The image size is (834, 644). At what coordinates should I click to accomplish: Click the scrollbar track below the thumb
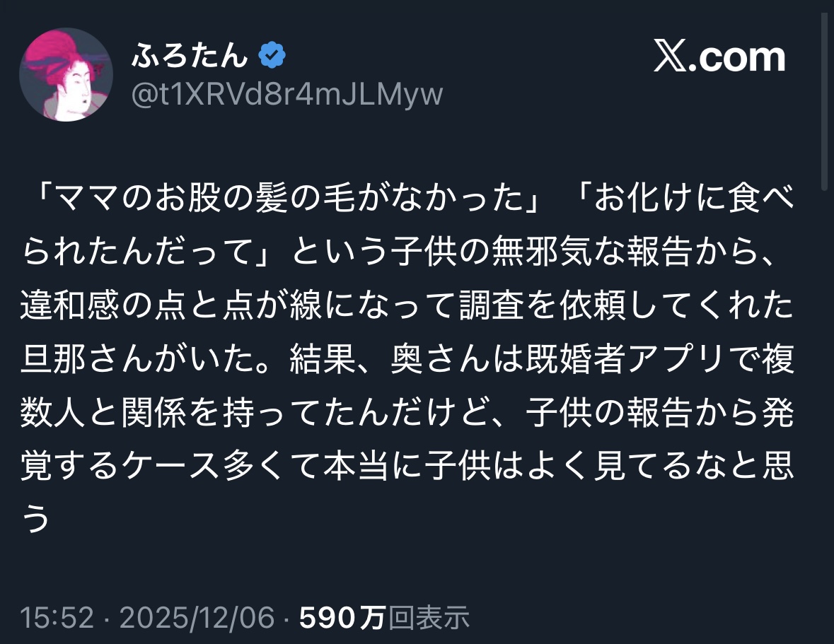point(824,414)
